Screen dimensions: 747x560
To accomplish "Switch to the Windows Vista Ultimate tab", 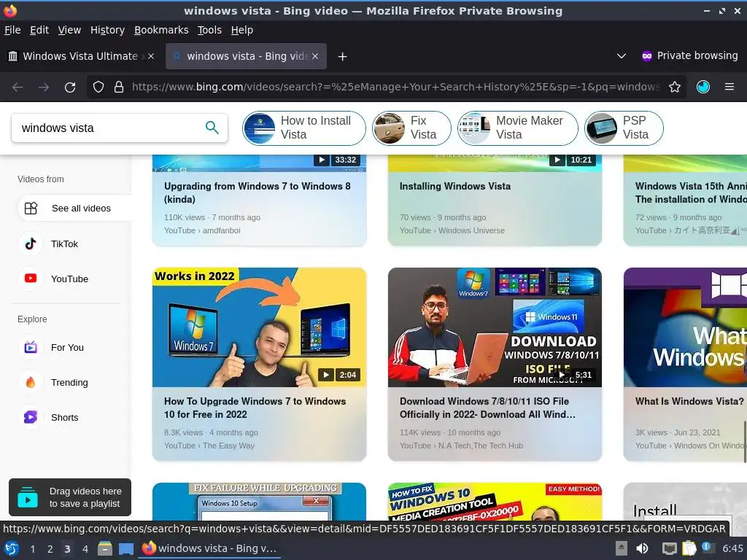I will [80, 56].
